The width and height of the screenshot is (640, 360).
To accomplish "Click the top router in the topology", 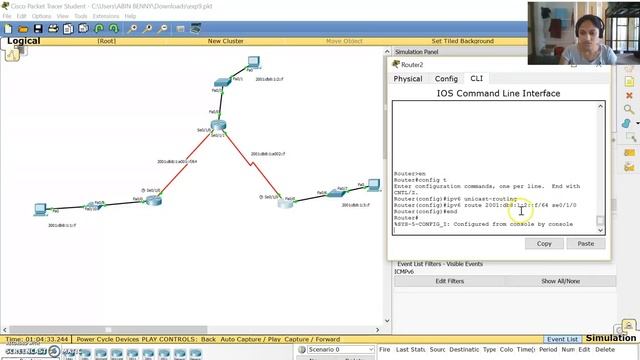I will click(x=218, y=125).
